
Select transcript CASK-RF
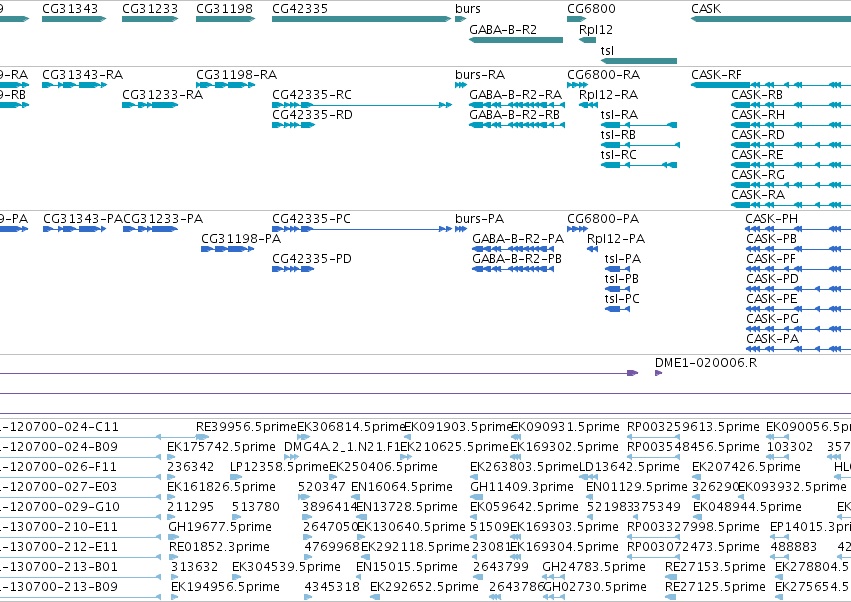(x=771, y=85)
